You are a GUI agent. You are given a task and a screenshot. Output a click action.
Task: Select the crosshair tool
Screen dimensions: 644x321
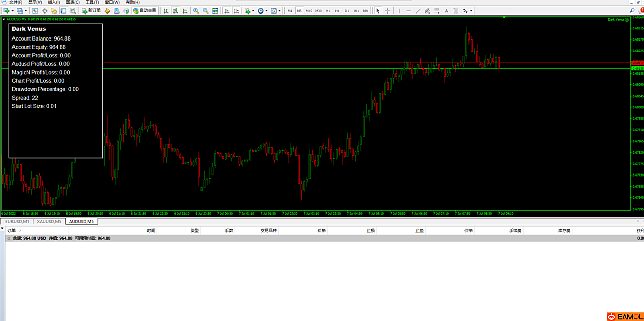pos(387,11)
